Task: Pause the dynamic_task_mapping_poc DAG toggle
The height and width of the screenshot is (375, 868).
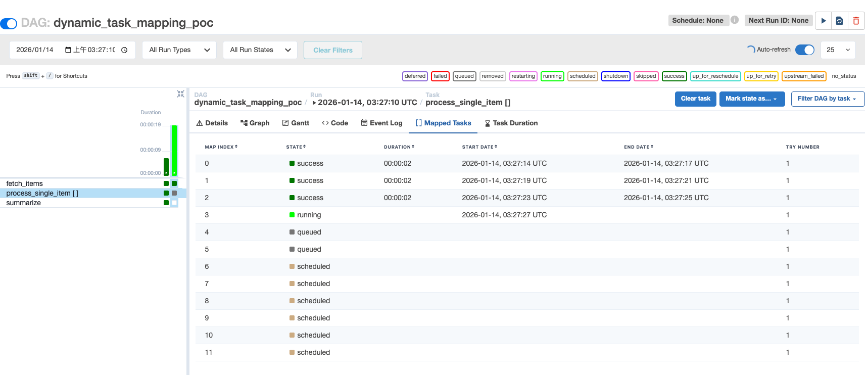Action: pyautogui.click(x=9, y=23)
